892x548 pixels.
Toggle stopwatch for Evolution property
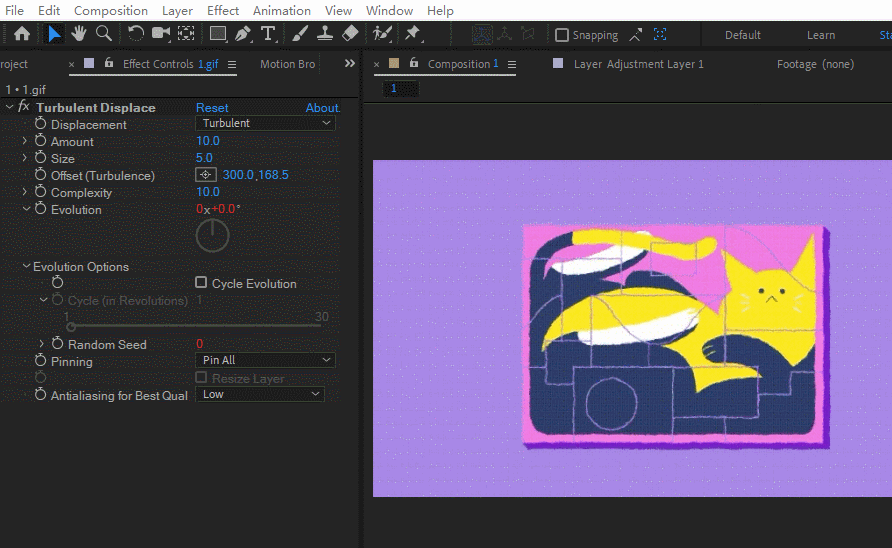coord(40,209)
